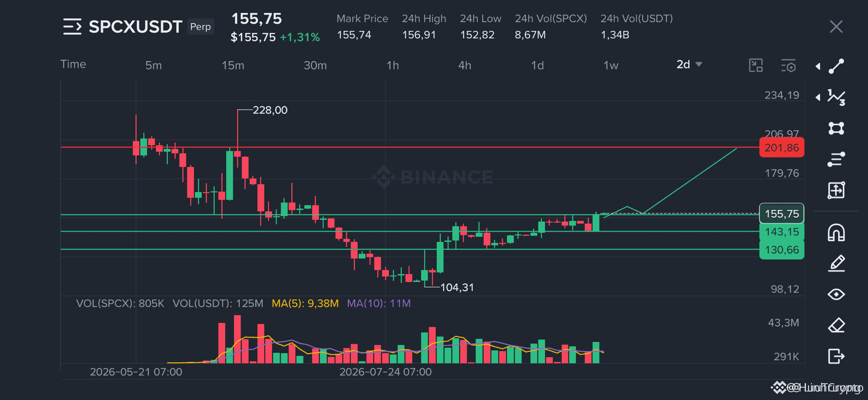Erase drawings with the eraser tool
Screen dimensions: 868x400
pyautogui.click(x=836, y=325)
